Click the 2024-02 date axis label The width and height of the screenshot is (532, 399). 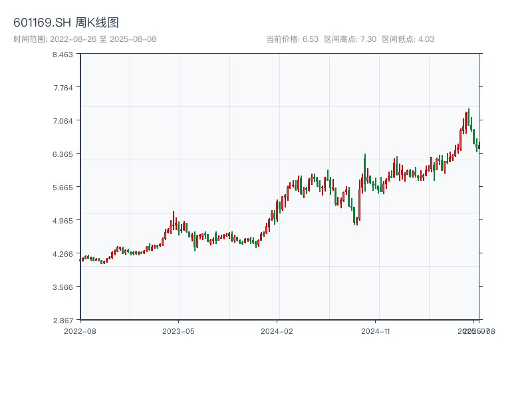[x=277, y=331]
